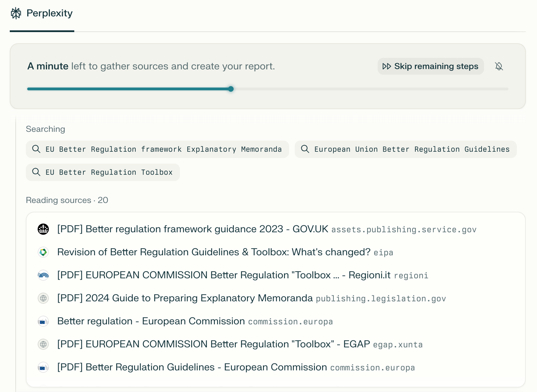Click the progress slider handle
The height and width of the screenshot is (392, 537).
[231, 89]
